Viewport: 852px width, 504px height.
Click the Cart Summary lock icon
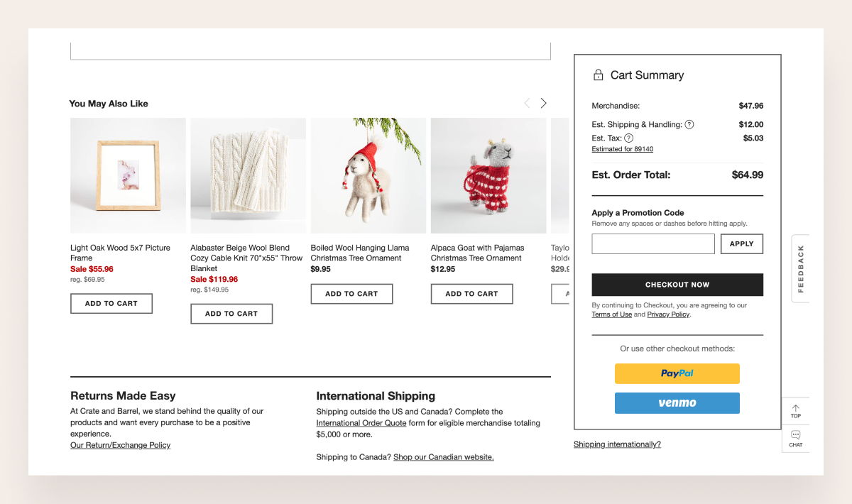pos(599,75)
